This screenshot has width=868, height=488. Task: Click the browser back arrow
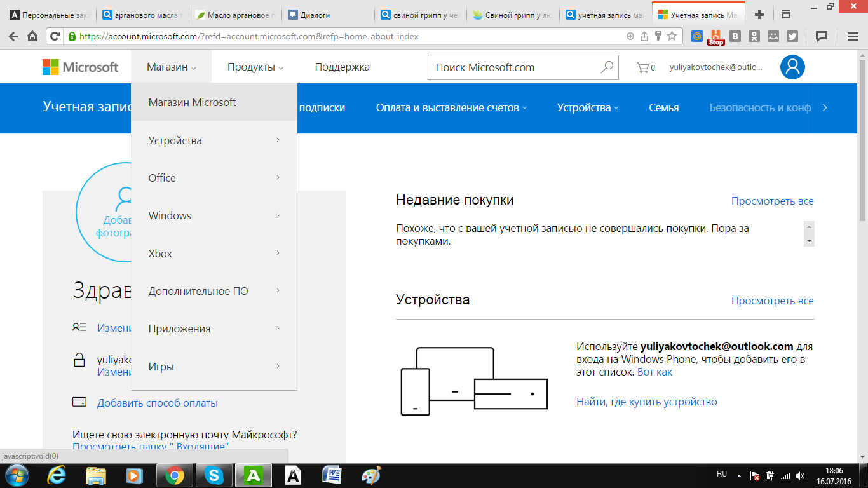point(14,36)
